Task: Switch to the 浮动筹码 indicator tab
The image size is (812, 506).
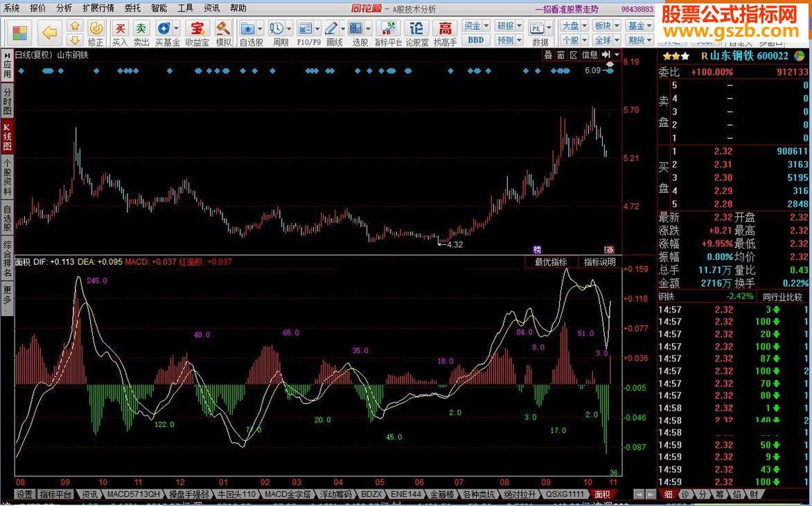Action: (x=335, y=495)
